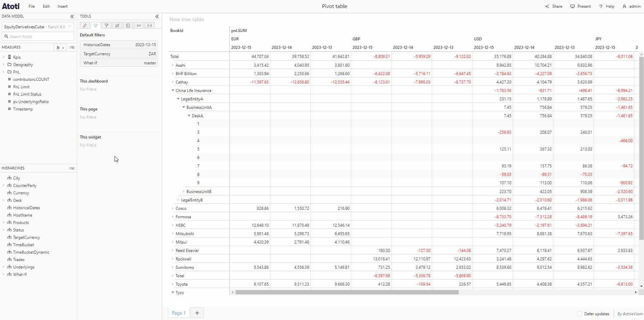Click the BookId column header
The image size is (644, 320).
[x=177, y=31]
